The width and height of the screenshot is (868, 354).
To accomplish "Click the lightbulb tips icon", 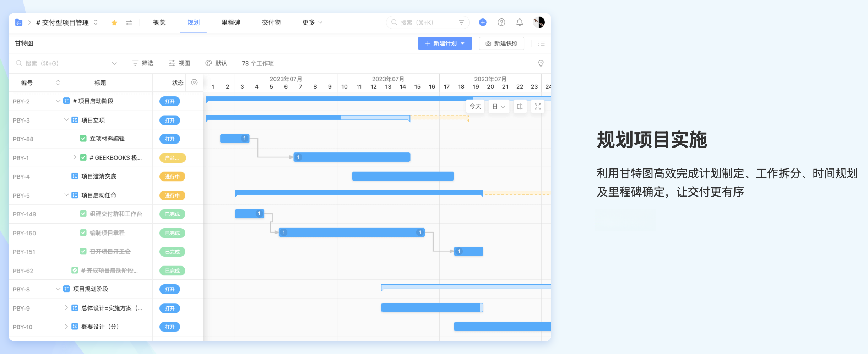I will (x=541, y=63).
